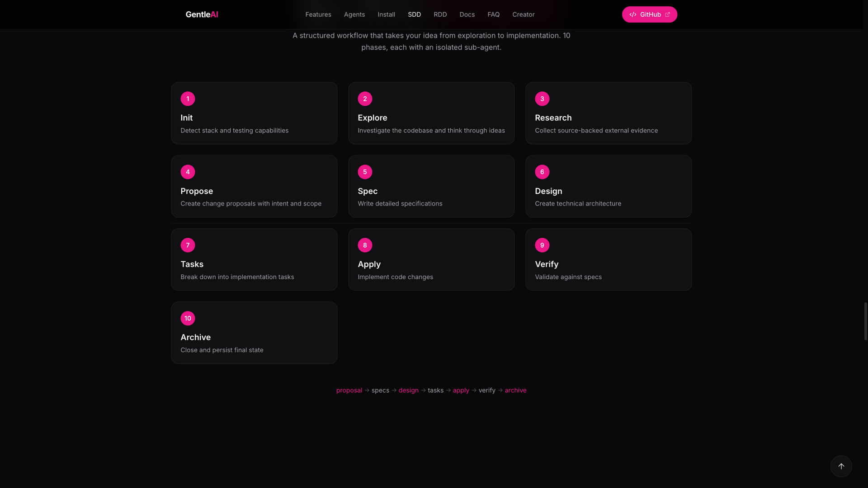Click the pink step 1 badge

click(188, 99)
